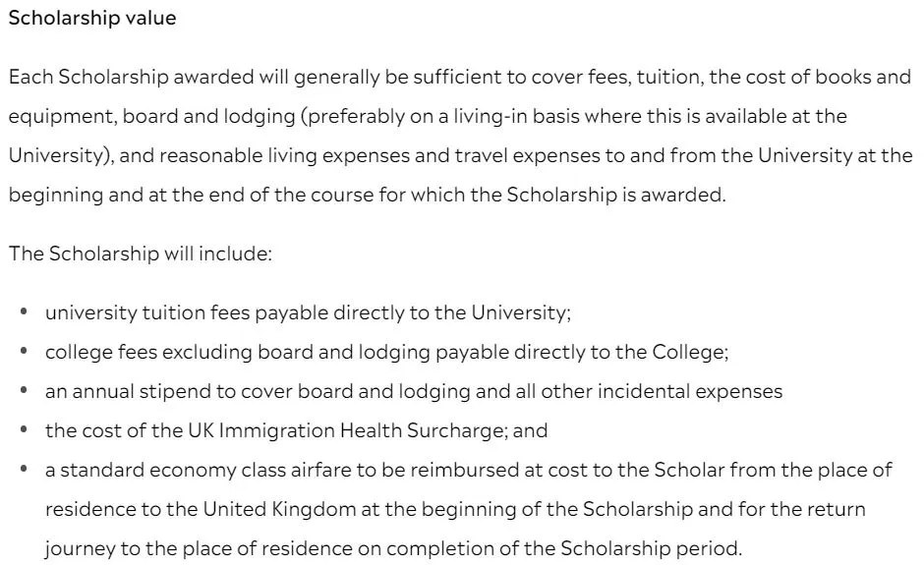Screen dimensions: 924x565
Task: Click the bullet before university tuition fees
Action: click(24, 311)
